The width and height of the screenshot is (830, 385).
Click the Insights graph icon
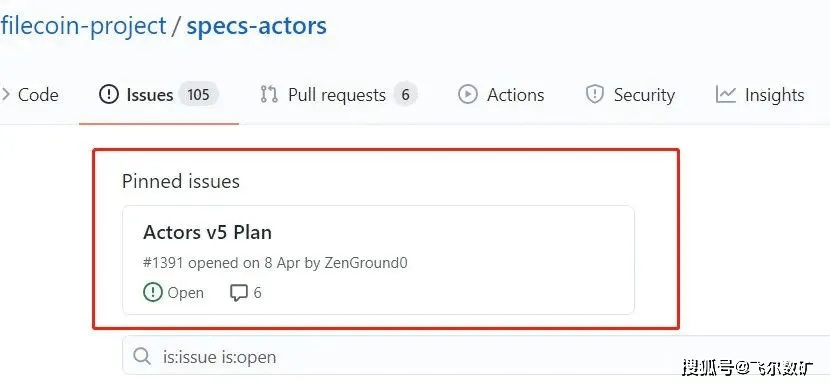[x=726, y=95]
